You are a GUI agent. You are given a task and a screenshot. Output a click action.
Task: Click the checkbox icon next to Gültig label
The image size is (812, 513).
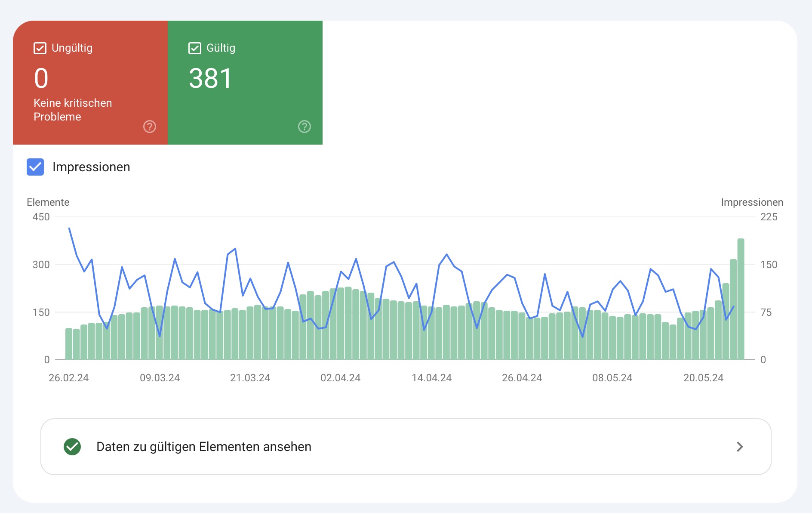[195, 48]
